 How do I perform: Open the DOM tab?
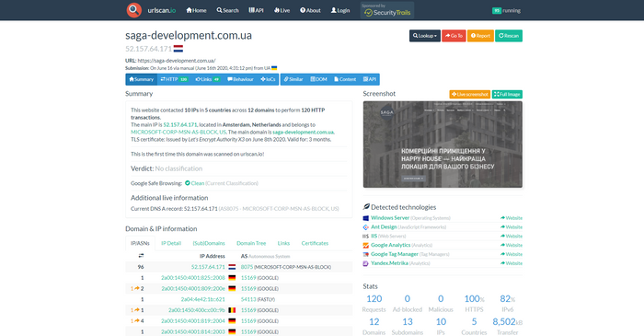point(318,79)
